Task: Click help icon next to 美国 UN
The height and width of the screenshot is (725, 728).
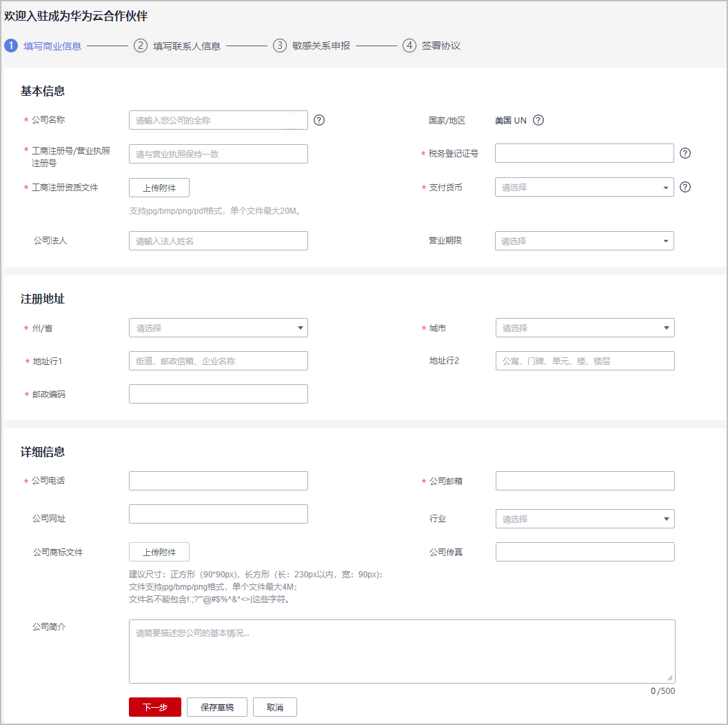Action: 538,120
